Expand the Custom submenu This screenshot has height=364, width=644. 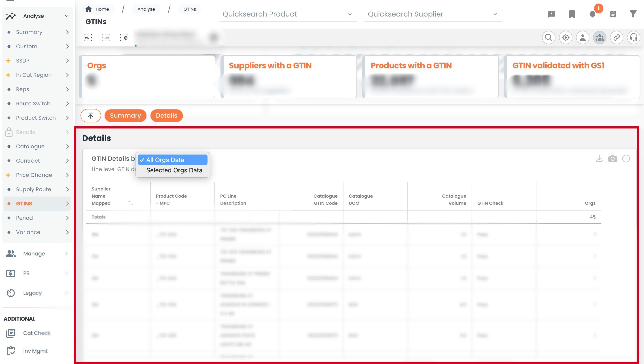[x=37, y=46]
